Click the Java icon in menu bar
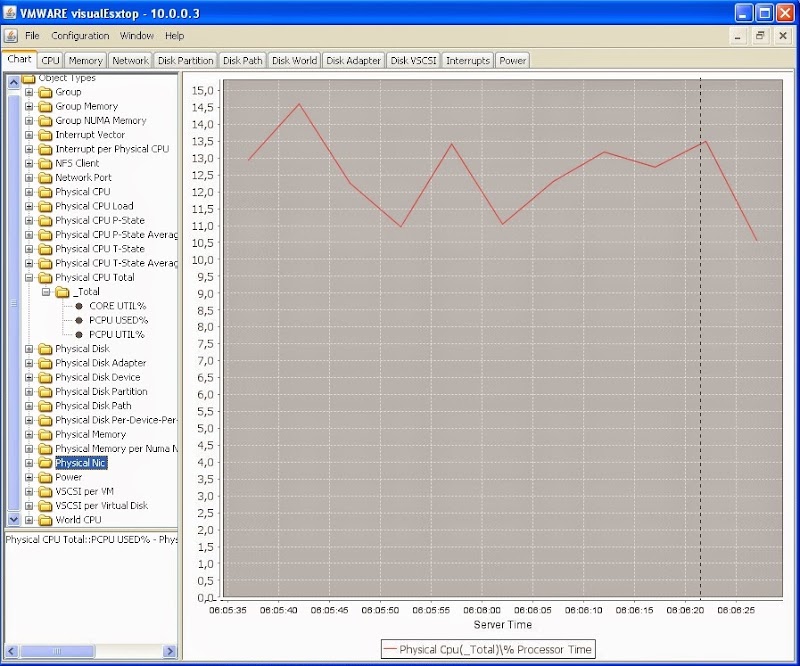 pyautogui.click(x=11, y=36)
